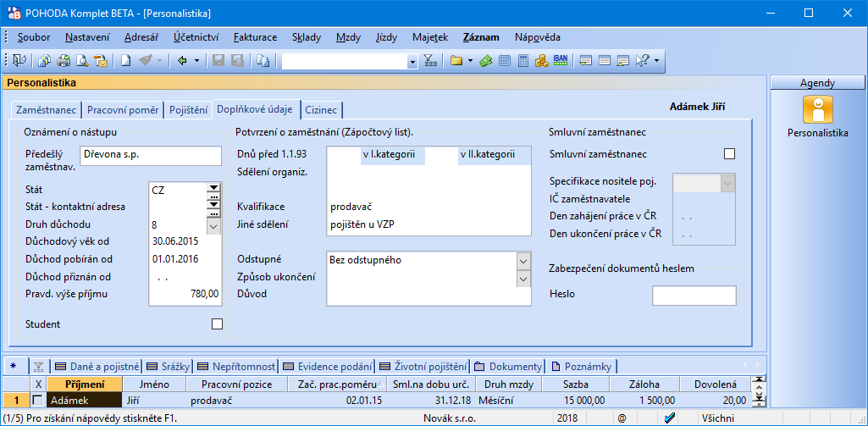Screen dimensions: 868x426
Task: Open the Účetnictví menu
Action: pos(196,37)
